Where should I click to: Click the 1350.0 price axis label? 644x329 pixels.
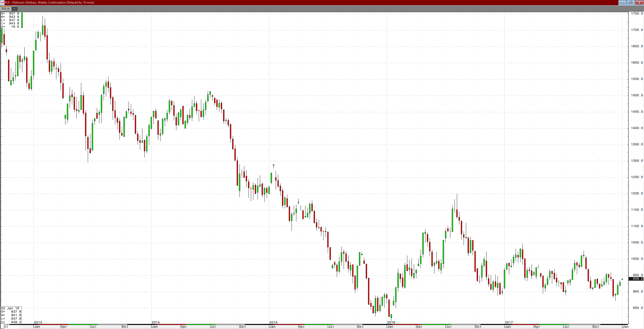pyautogui.click(x=637, y=144)
